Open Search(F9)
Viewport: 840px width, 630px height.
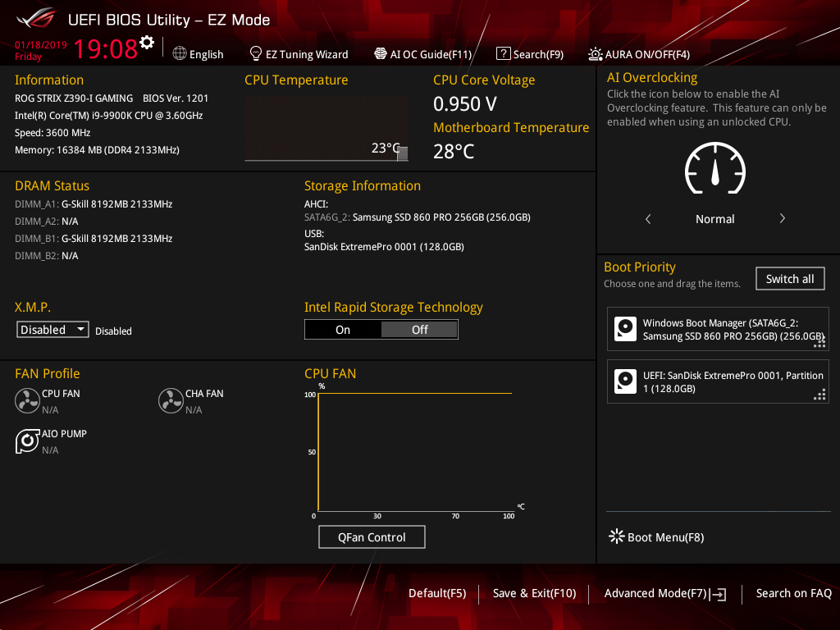[531, 54]
